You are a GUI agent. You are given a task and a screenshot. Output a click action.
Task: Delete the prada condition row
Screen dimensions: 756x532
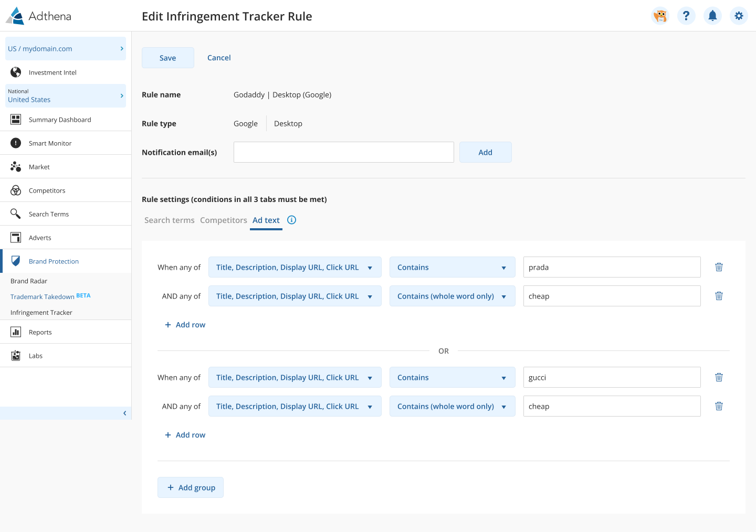pos(719,267)
